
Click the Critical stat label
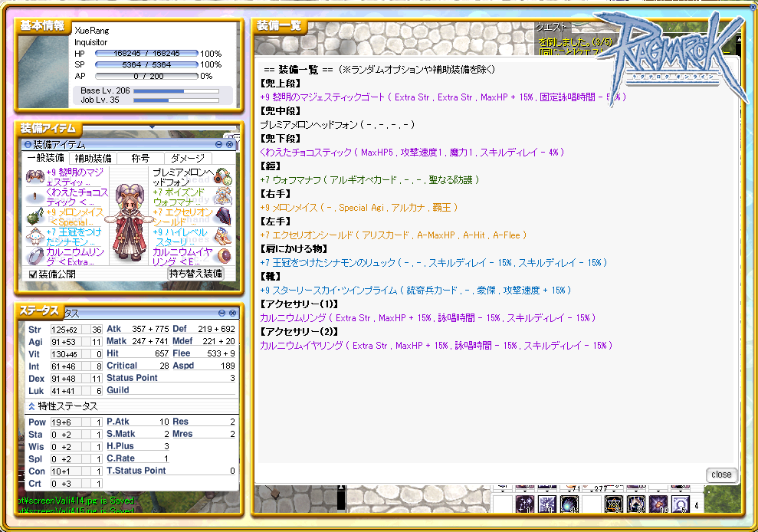point(122,366)
